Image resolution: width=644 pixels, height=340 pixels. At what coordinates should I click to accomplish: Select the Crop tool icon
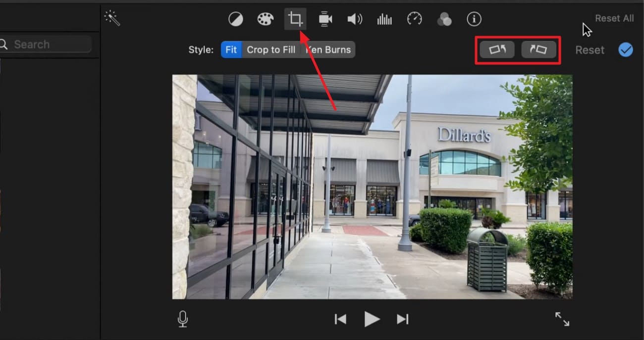point(295,19)
